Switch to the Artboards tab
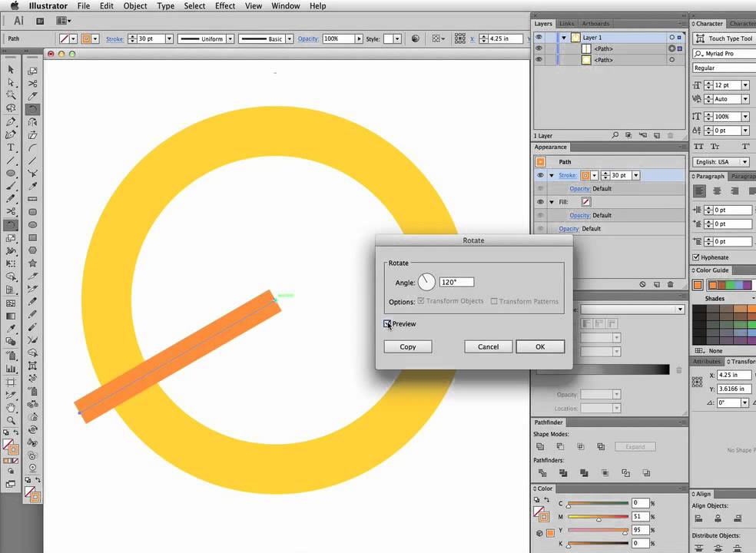Image resolution: width=756 pixels, height=553 pixels. (595, 24)
